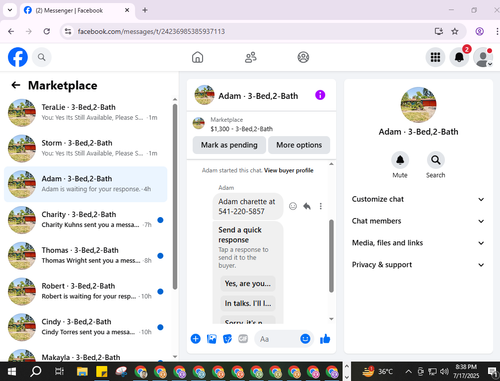500x381 pixels.
Task: Open the tab search dropdown arrow
Action: (10, 10)
